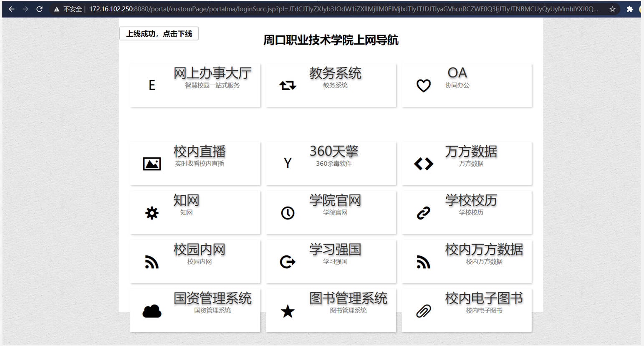Viewport: 644px width, 346px height.
Task: Click the heart icon on the OA card
Action: [x=424, y=86]
